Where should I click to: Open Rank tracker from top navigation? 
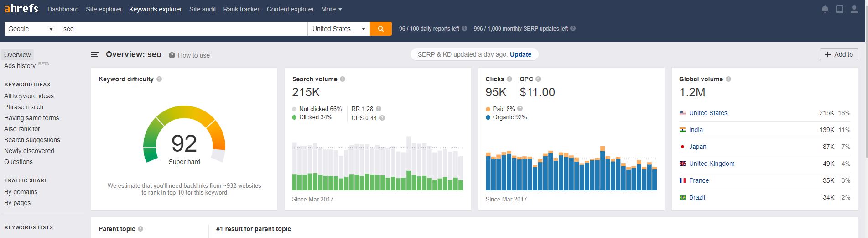pos(241,9)
